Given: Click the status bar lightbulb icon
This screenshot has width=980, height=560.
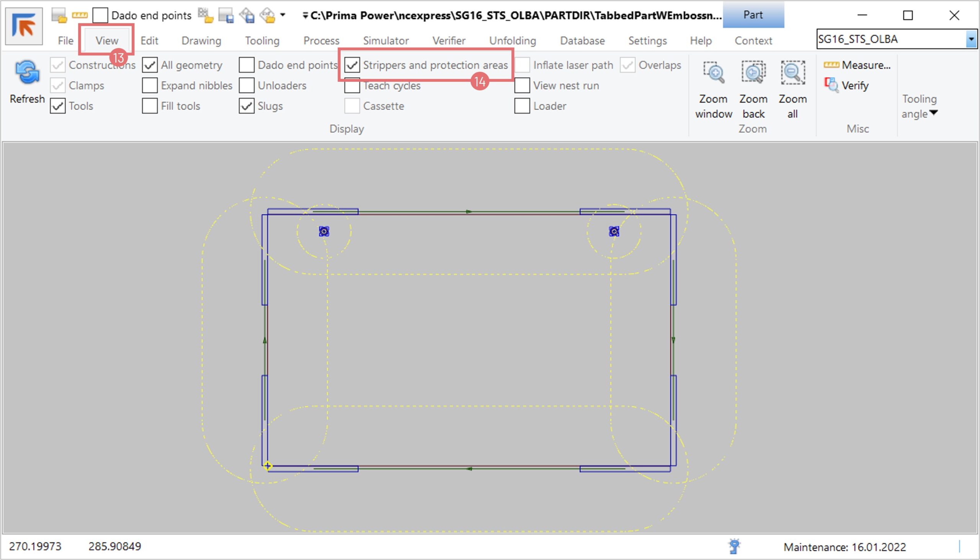Looking at the screenshot, I should point(734,546).
